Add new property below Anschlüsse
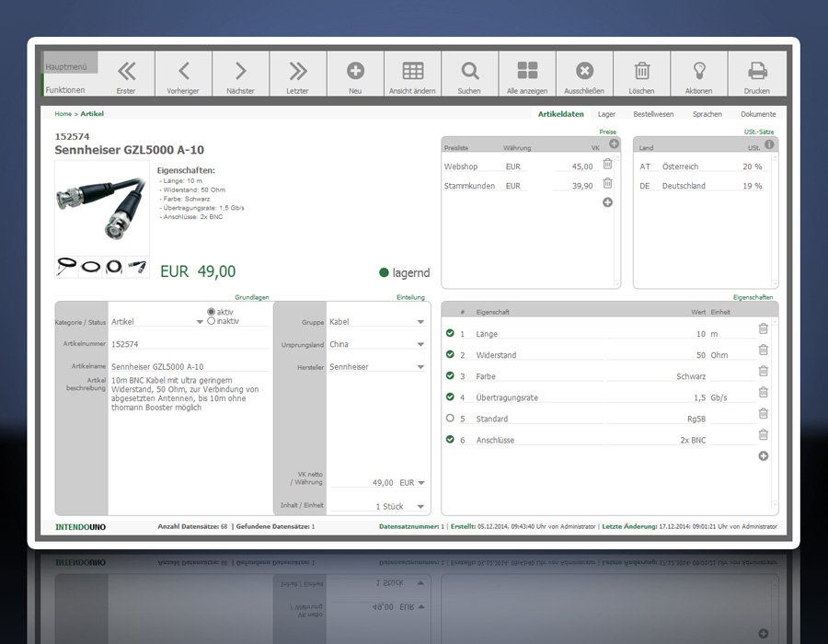Screen dimensions: 828x644 coord(764,455)
